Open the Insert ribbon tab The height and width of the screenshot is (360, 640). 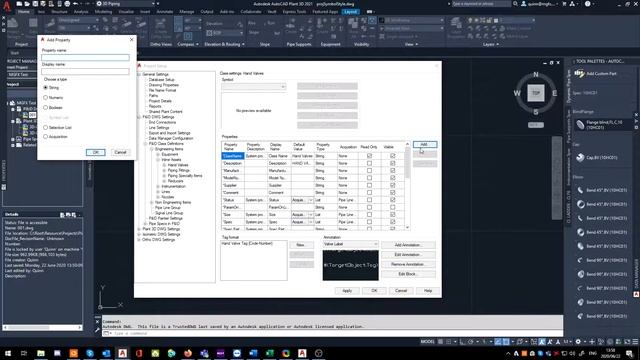[145, 12]
